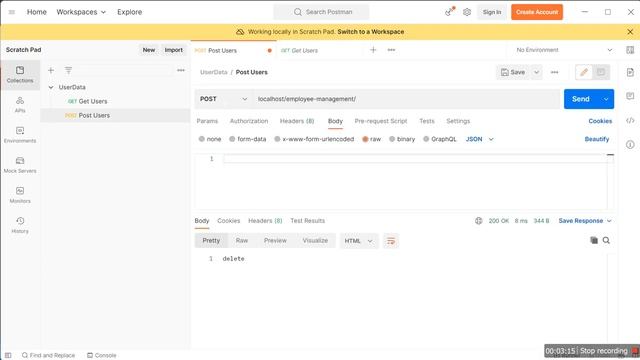The height and width of the screenshot is (360, 640).
Task: Click the request URL input field
Action: pyautogui.click(x=406, y=99)
